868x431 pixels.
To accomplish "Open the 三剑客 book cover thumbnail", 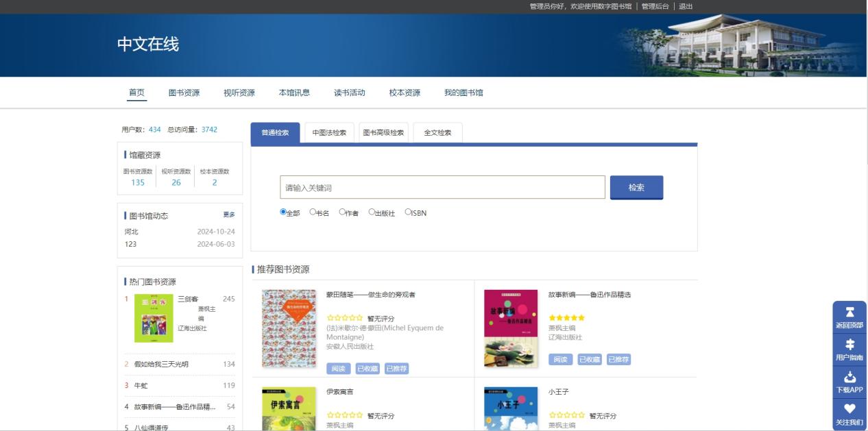I will (x=154, y=318).
